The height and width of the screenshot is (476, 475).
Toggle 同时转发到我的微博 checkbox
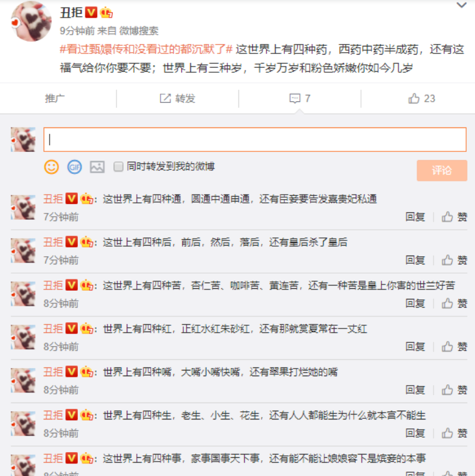tap(119, 166)
